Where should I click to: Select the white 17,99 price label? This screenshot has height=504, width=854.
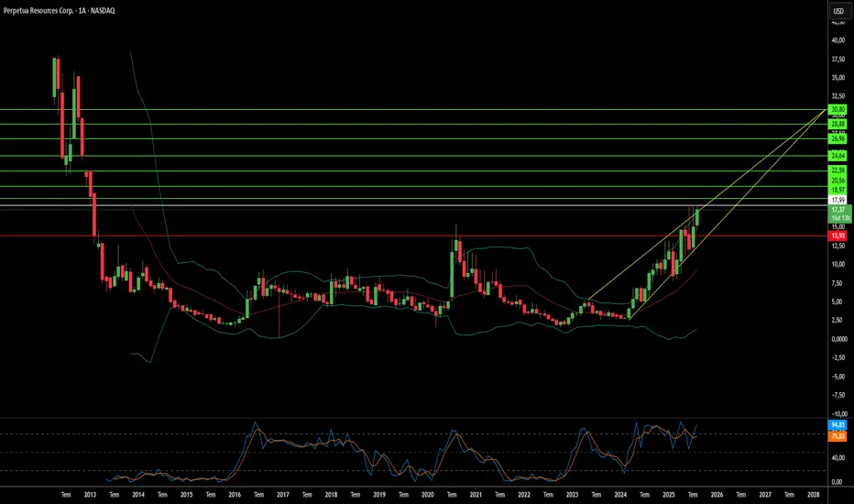(837, 199)
